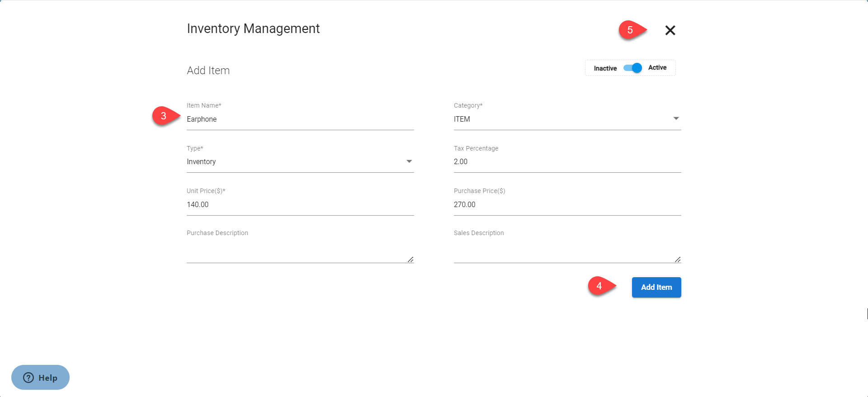The width and height of the screenshot is (868, 397).
Task: Select the Unit Price field
Action: point(300,205)
